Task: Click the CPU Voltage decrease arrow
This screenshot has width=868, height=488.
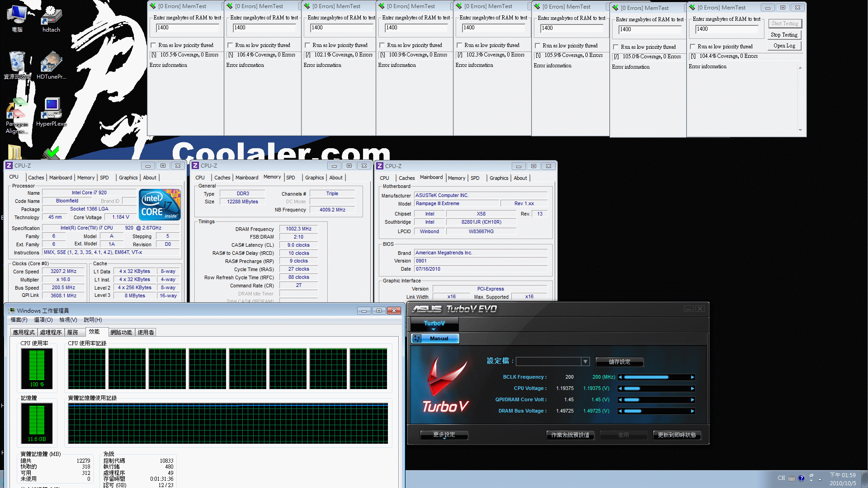Action: point(620,389)
